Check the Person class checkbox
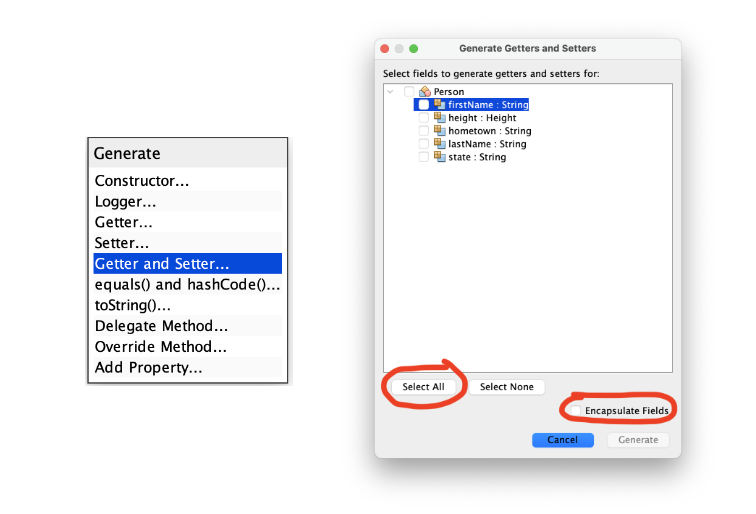Image resolution: width=756 pixels, height=514 pixels. (x=409, y=91)
